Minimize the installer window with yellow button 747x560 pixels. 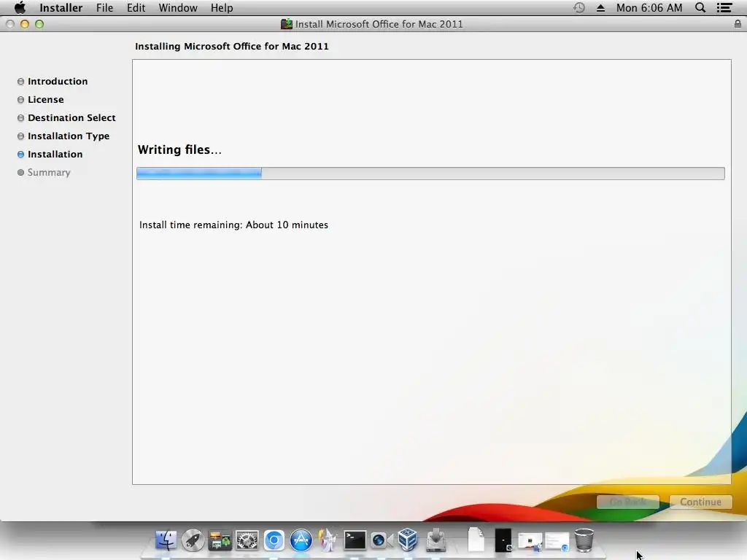[x=25, y=24]
